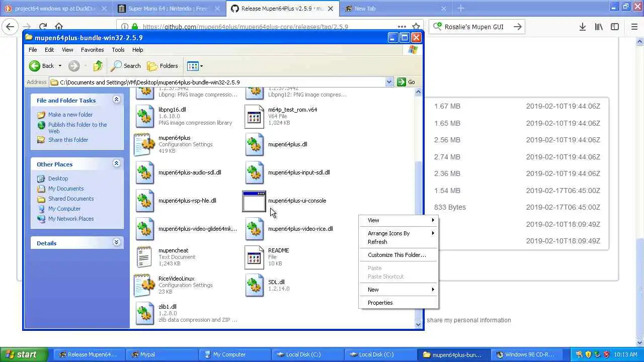Open the View submenu in context menu
Screen dimensions: 644x362
pyautogui.click(x=398, y=220)
